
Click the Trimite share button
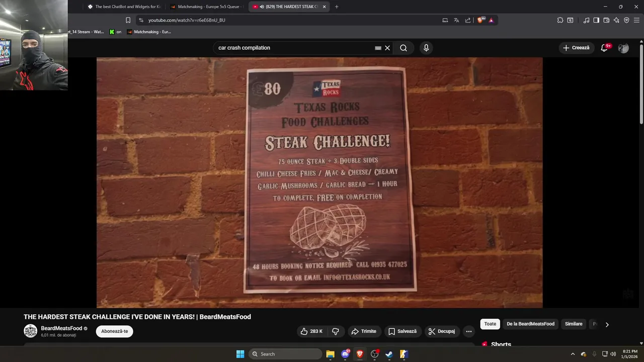(x=364, y=331)
